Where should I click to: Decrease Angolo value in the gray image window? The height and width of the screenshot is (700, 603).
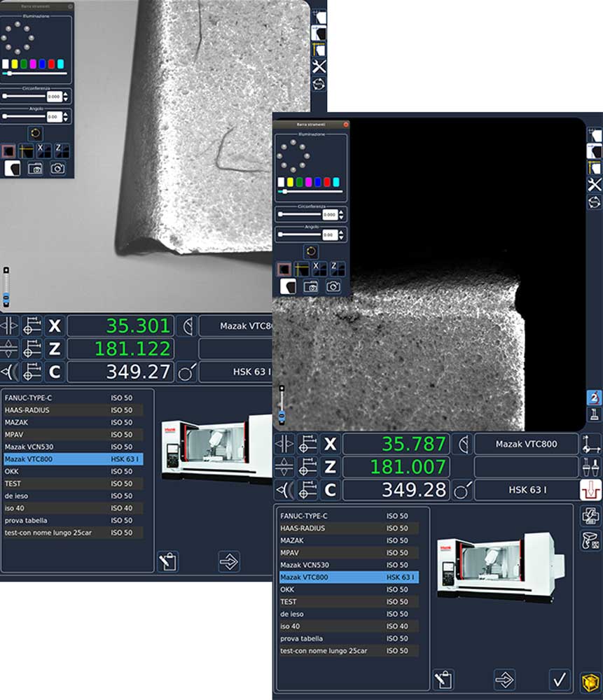tap(66, 120)
